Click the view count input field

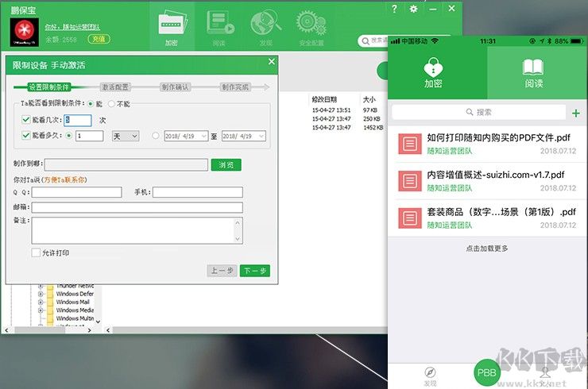[x=78, y=121]
